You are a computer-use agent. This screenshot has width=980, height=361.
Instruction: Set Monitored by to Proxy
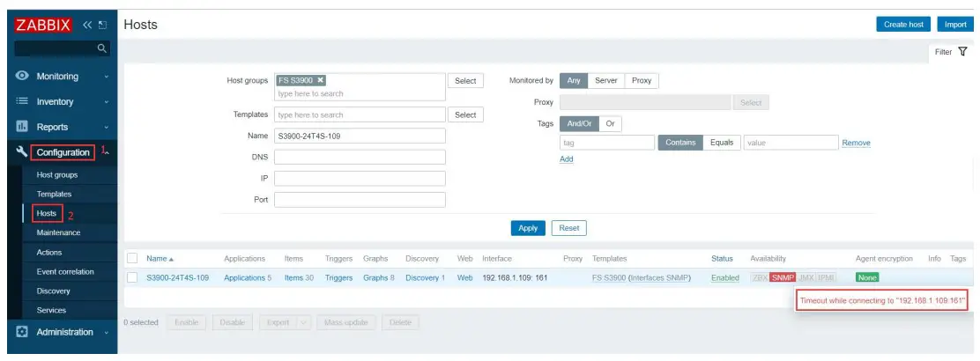point(642,81)
